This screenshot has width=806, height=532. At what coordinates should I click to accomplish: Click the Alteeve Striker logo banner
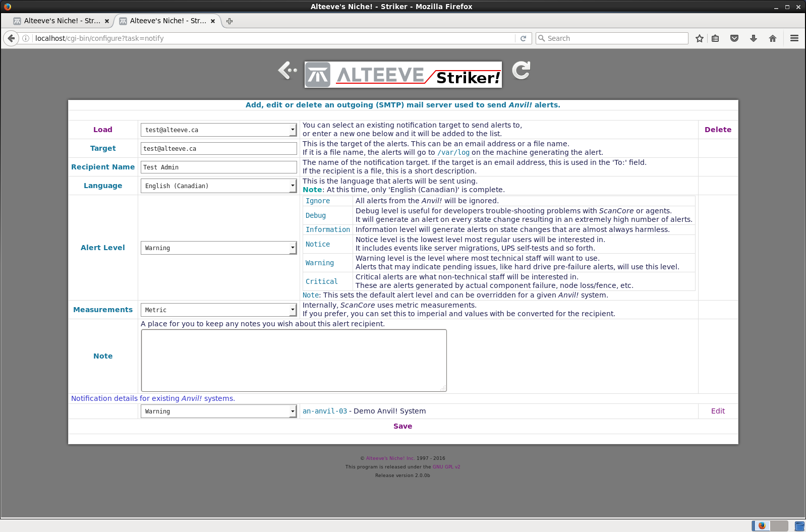403,75
